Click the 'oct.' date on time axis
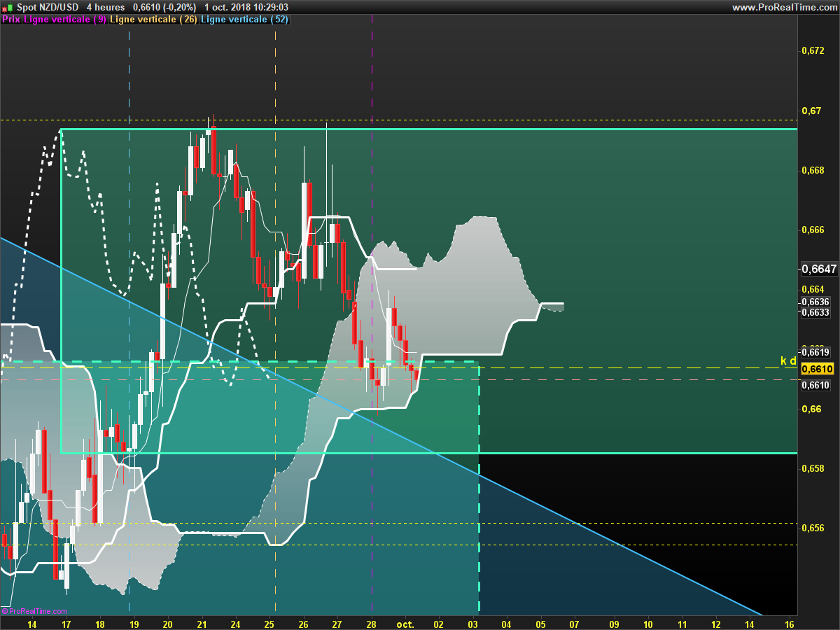The width and height of the screenshot is (840, 630). coord(405,623)
